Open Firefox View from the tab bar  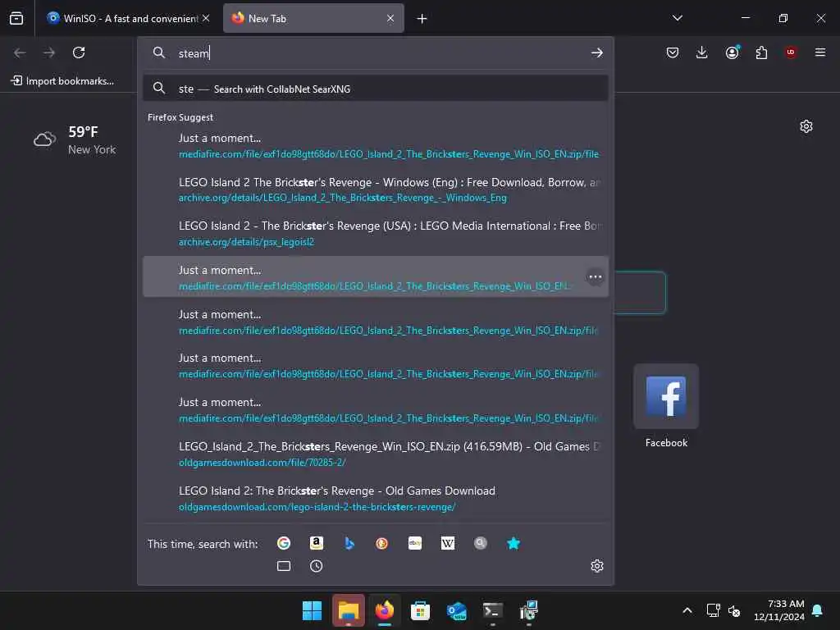point(16,18)
